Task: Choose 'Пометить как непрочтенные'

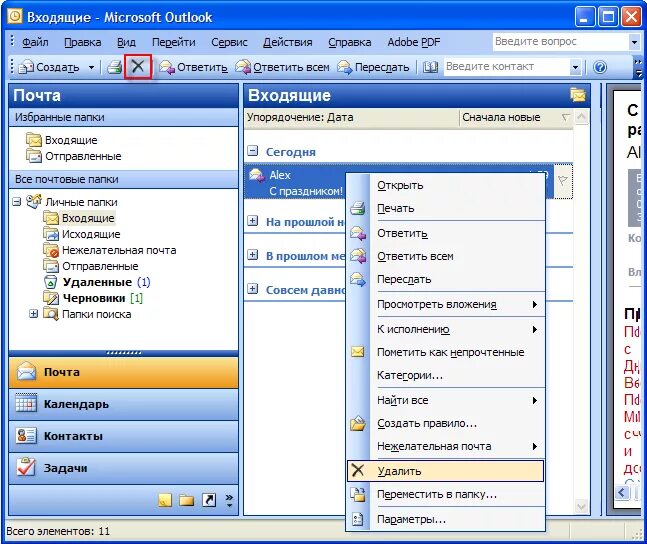Action: (x=446, y=352)
